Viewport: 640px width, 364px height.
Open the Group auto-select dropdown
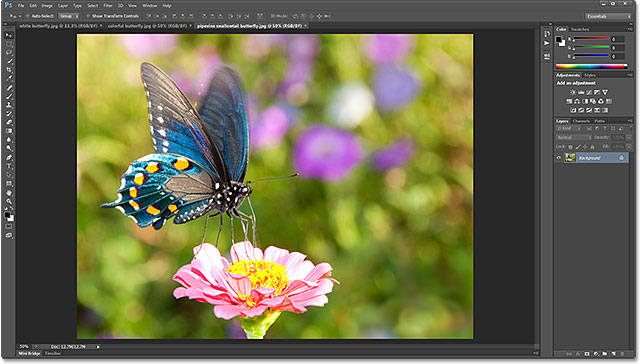pos(69,16)
